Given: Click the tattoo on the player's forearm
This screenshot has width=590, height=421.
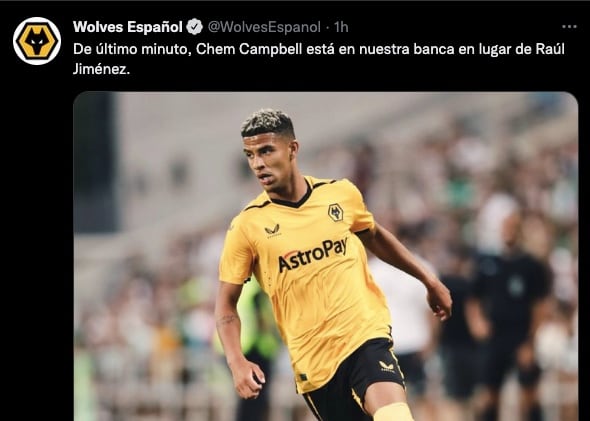Looking at the screenshot, I should [228, 320].
